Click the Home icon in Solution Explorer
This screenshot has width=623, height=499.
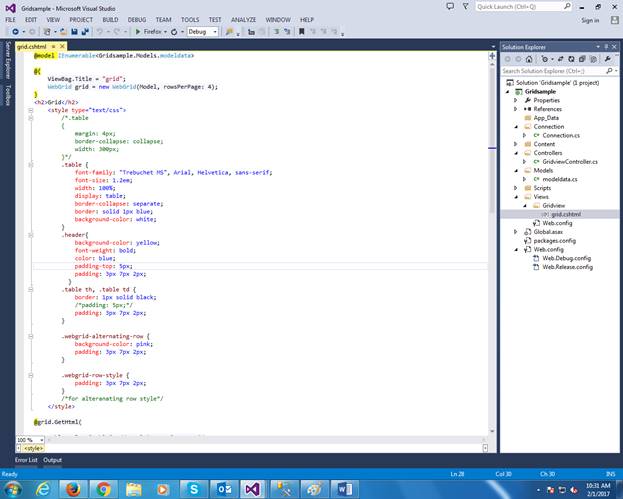pos(527,59)
